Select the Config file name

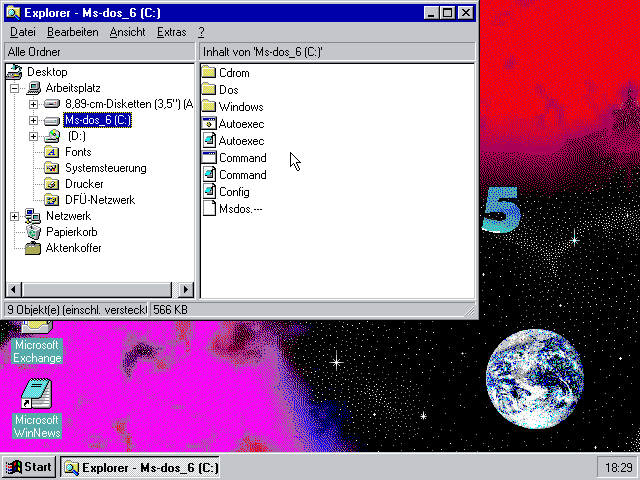[234, 192]
